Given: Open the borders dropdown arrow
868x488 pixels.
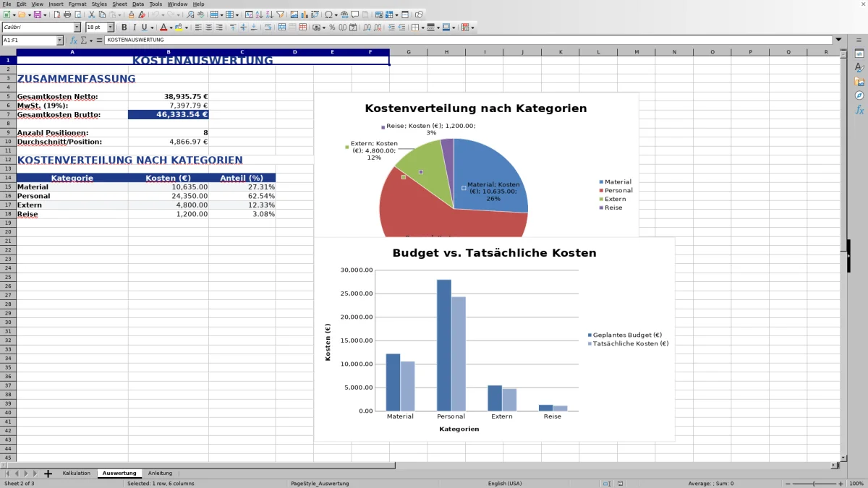Looking at the screenshot, I should click(x=422, y=27).
